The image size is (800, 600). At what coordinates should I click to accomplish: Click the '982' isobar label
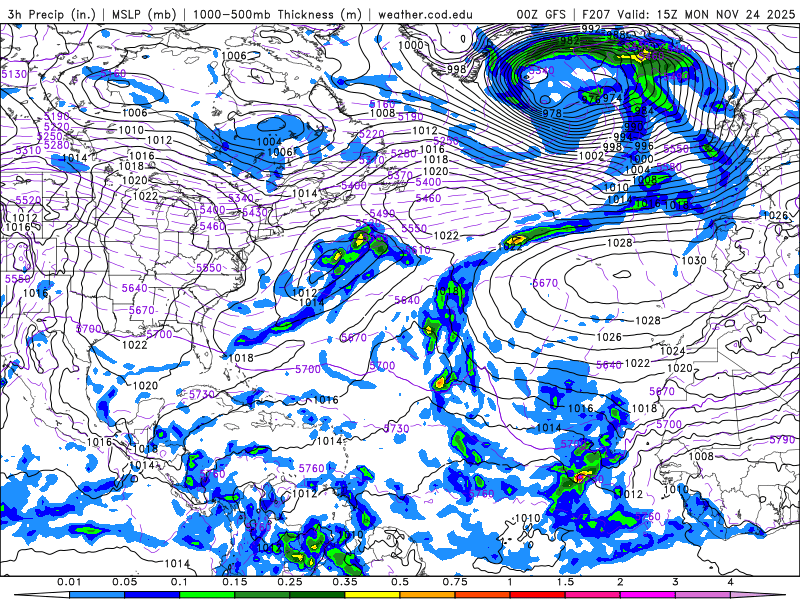pyautogui.click(x=569, y=40)
